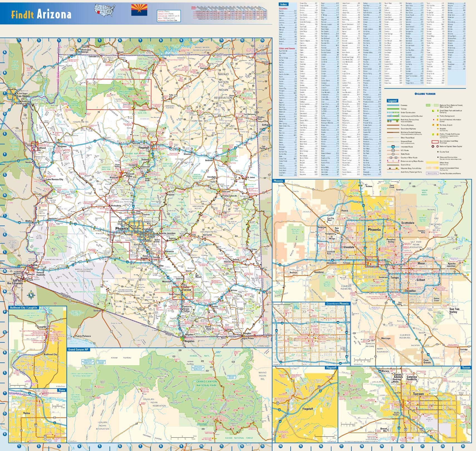Screen dimensions: 476x451
Task: Click the Wayside Stop; Port of Entry symbol
Action: pyautogui.click(x=390, y=168)
